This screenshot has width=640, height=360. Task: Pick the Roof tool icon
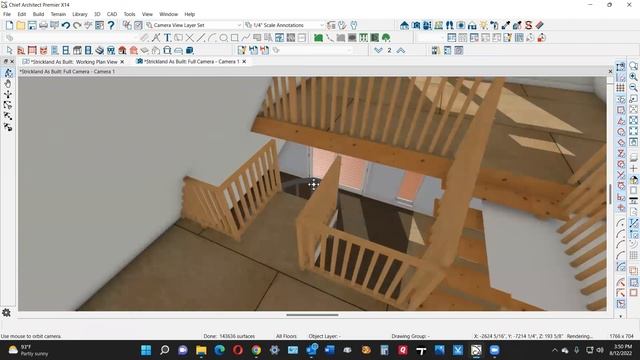click(x=122, y=51)
